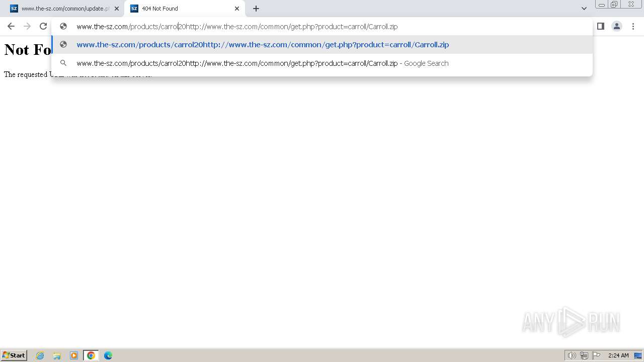Click the globe icon of the URL suggestion
This screenshot has height=362, width=644.
click(x=63, y=44)
